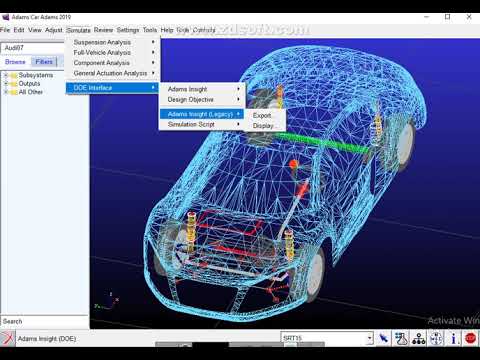
Task: Open the flask design study icon
Action: tap(401, 339)
